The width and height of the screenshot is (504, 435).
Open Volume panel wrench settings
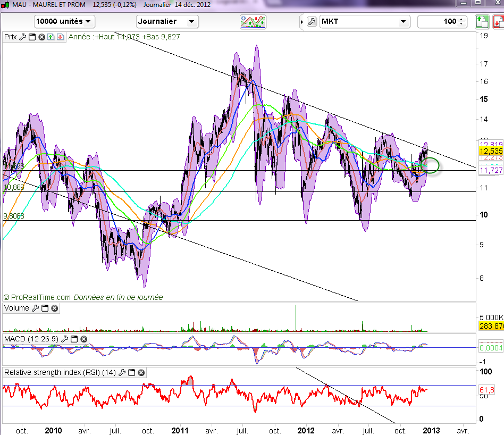pos(35,308)
